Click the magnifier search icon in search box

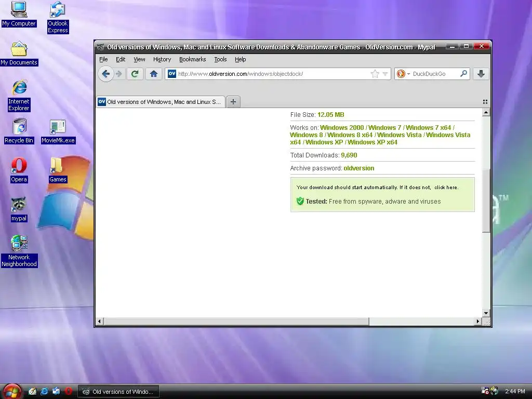click(463, 73)
